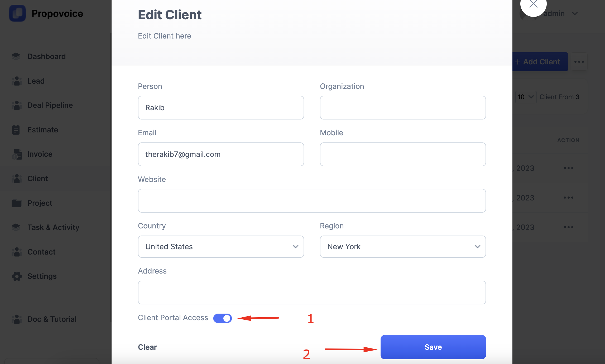
Task: Click the 'Client Portal Access' label
Action: pyautogui.click(x=173, y=318)
